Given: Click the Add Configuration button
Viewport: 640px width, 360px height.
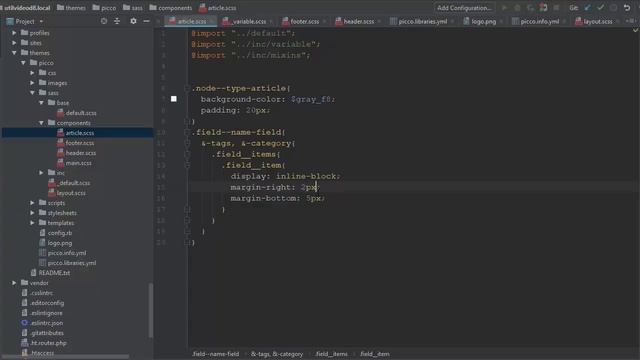Looking at the screenshot, I should tap(464, 8).
